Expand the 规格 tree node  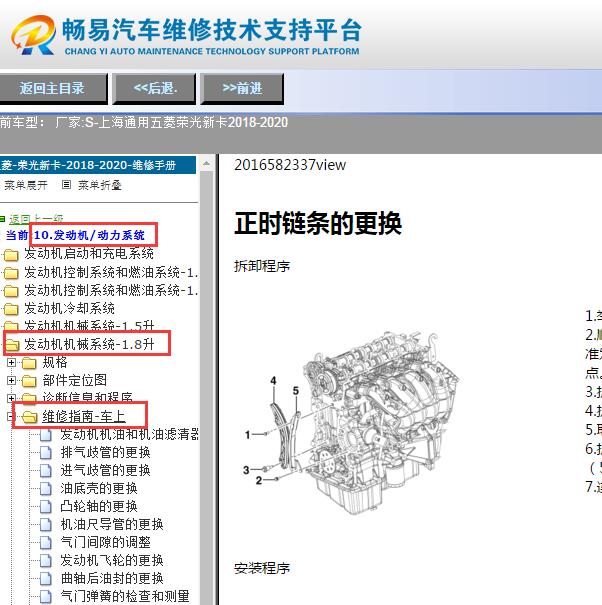(x=11, y=362)
